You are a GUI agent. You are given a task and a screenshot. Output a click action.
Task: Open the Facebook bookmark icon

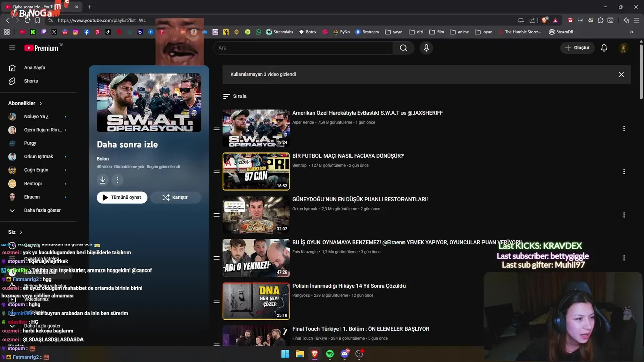pyautogui.click(x=87, y=32)
